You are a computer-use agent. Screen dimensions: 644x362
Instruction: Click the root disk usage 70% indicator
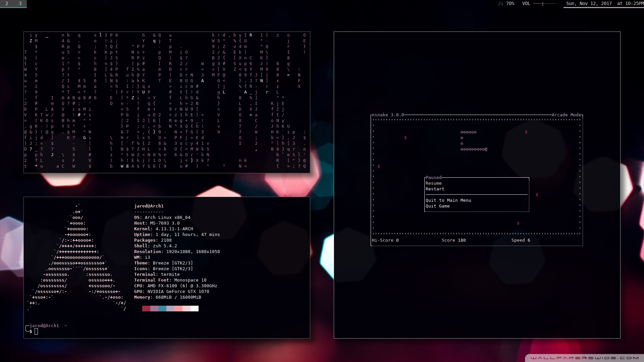[506, 3]
